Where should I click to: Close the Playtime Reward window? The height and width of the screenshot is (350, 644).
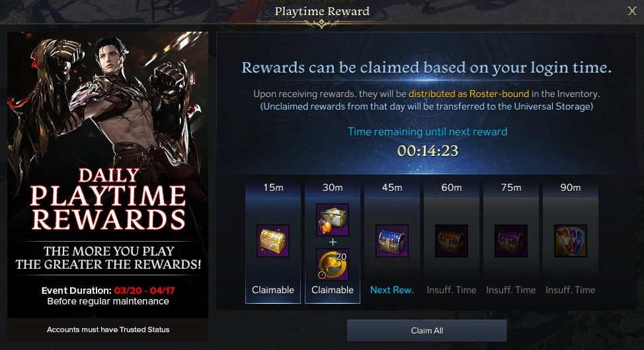pyautogui.click(x=632, y=11)
